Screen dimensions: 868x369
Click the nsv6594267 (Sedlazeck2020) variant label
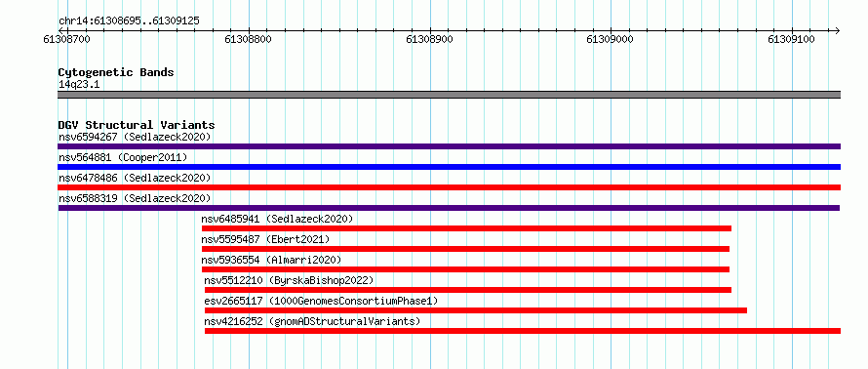click(x=135, y=137)
